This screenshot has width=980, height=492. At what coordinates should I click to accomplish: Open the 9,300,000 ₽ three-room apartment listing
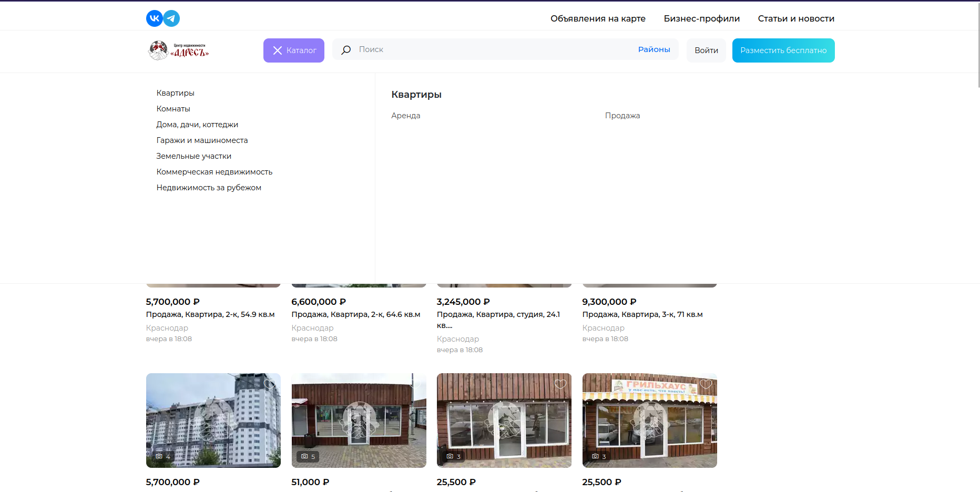point(642,314)
